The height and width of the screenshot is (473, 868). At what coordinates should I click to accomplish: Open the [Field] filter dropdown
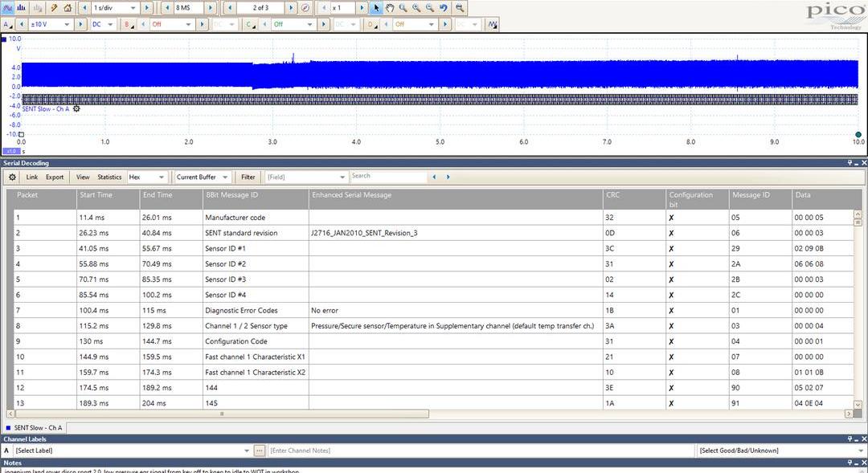pos(306,177)
